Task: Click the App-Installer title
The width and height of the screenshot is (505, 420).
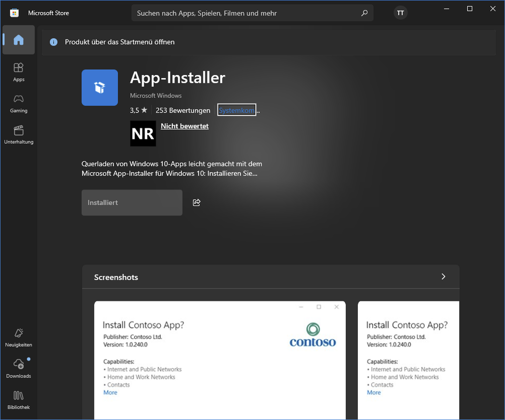Action: [x=178, y=78]
